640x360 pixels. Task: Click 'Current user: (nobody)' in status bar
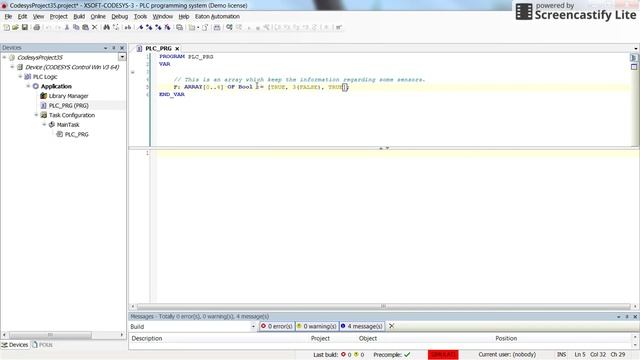tap(507, 355)
